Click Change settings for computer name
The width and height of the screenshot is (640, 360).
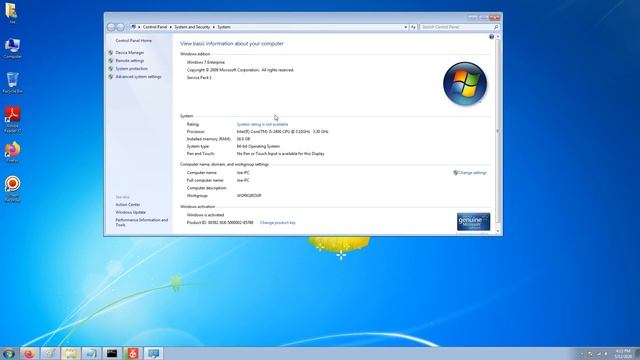coord(472,173)
